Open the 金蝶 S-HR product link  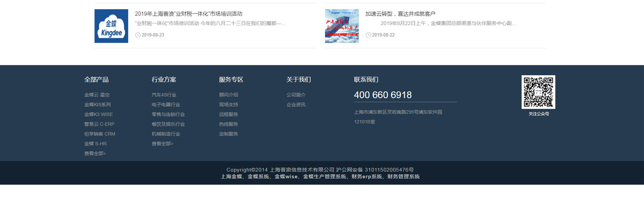[95, 144]
